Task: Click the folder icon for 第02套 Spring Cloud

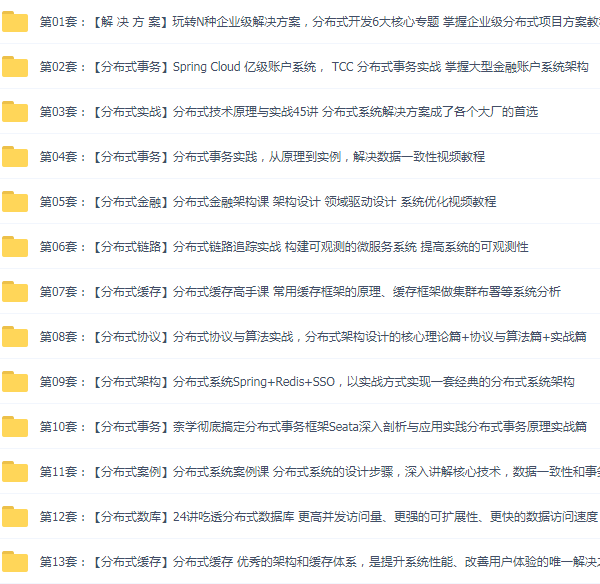Action: (15, 67)
